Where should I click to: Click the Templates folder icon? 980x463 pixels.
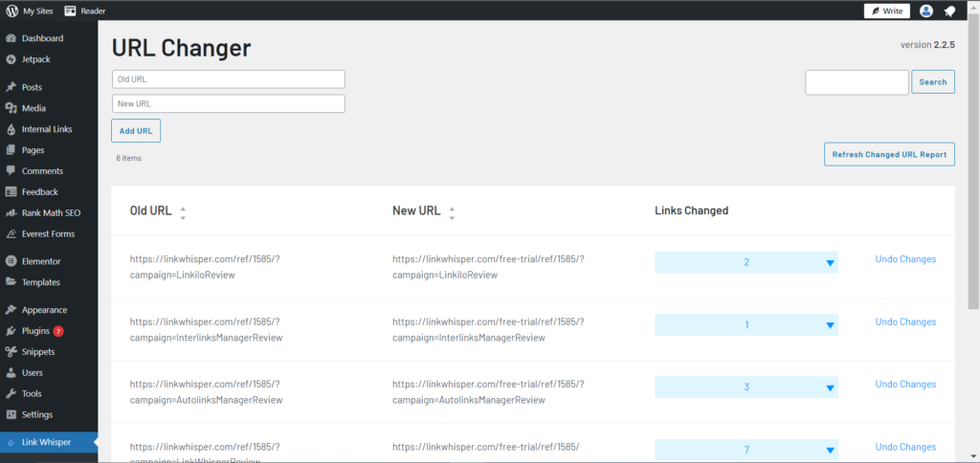pos(11,282)
